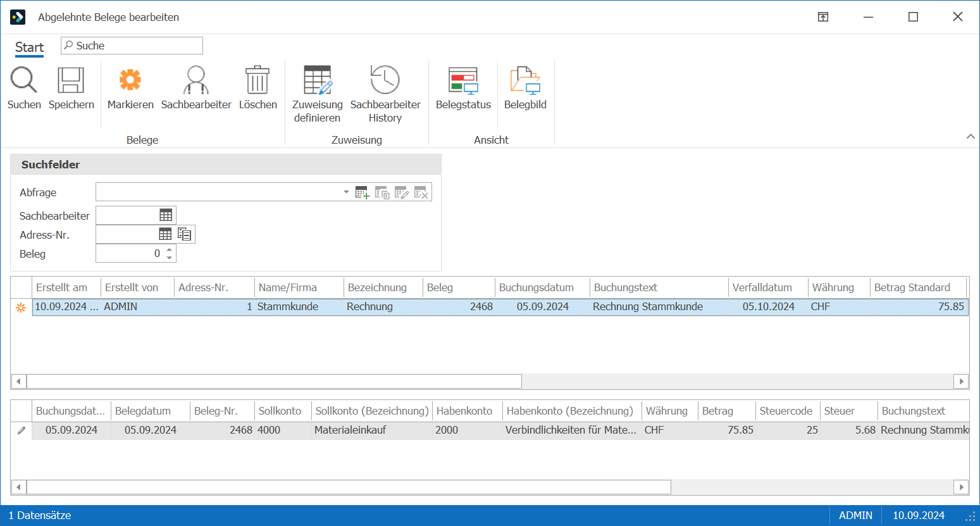
Task: Add a new query via Abfrage plus icon
Action: pos(363,192)
